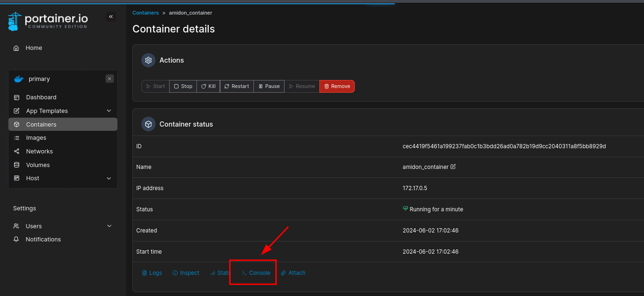Click the App Templates edit icon
Viewport: 644px width, 296px height.
point(17,111)
